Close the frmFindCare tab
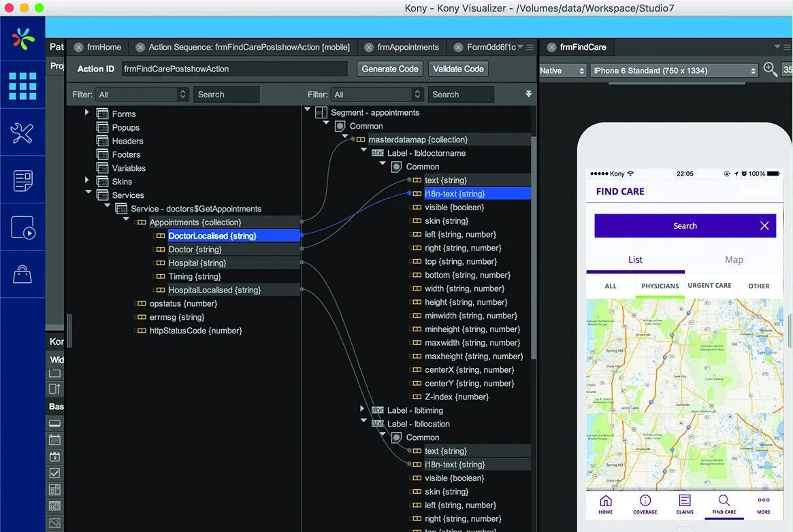Viewport: 793px width, 532px height. [x=551, y=48]
